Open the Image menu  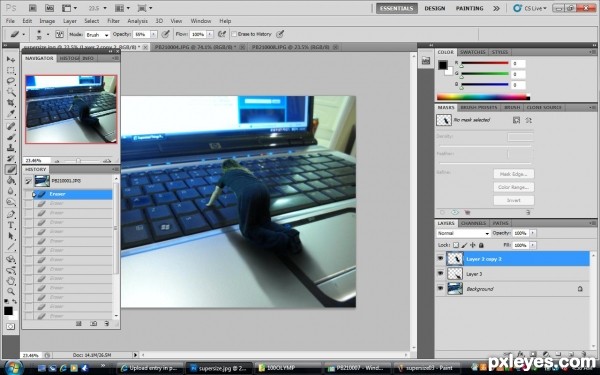47,21
